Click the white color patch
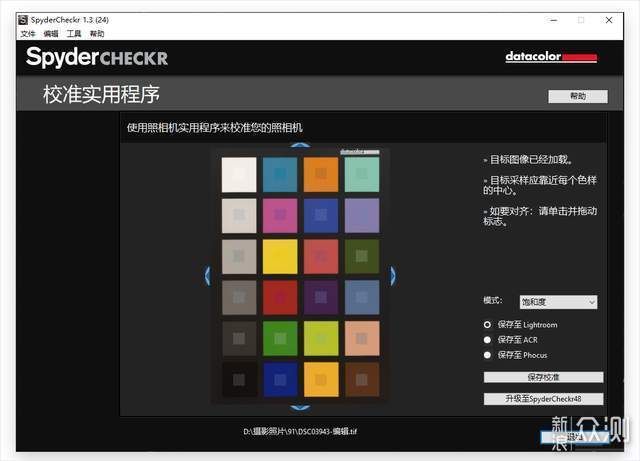 pos(239,174)
